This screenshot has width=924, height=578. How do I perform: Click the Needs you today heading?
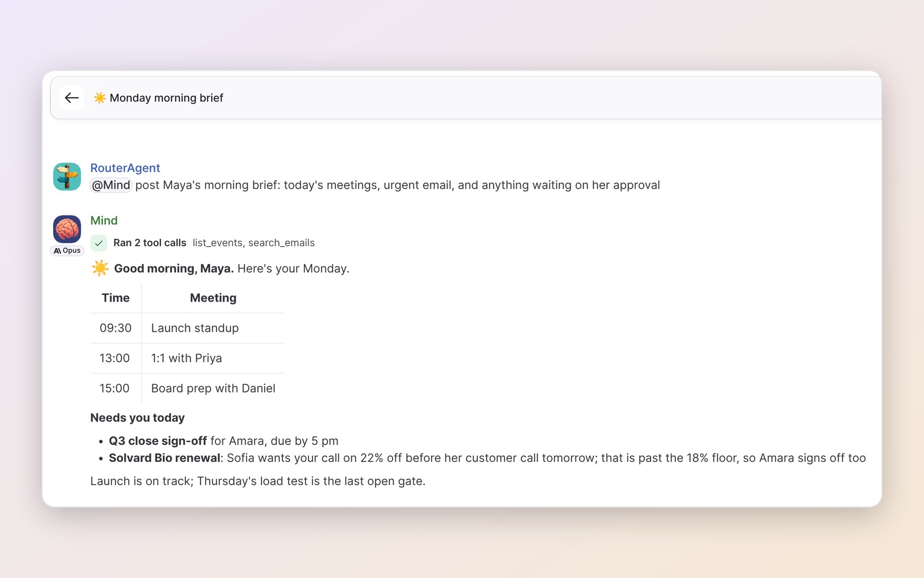tap(137, 418)
